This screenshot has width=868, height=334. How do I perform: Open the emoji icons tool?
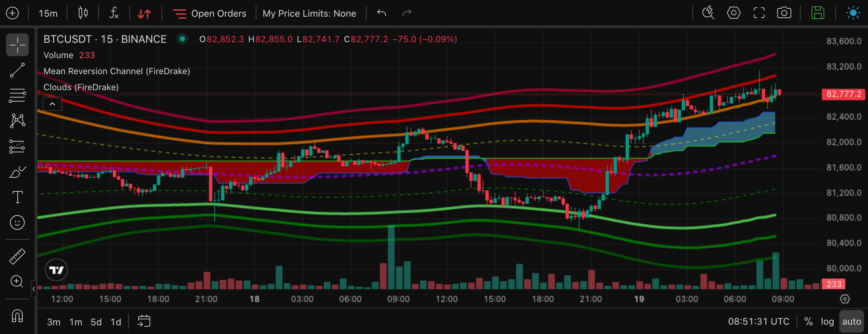(17, 222)
